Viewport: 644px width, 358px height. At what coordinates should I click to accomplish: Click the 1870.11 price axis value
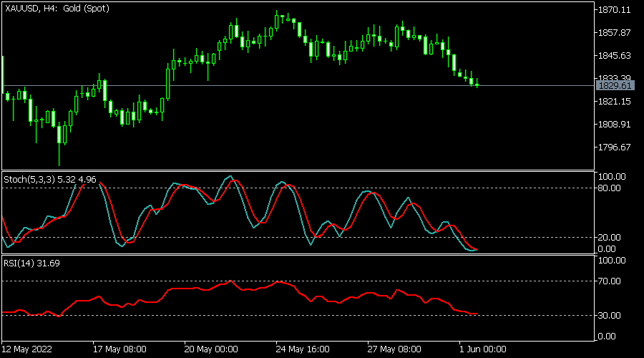(x=614, y=10)
